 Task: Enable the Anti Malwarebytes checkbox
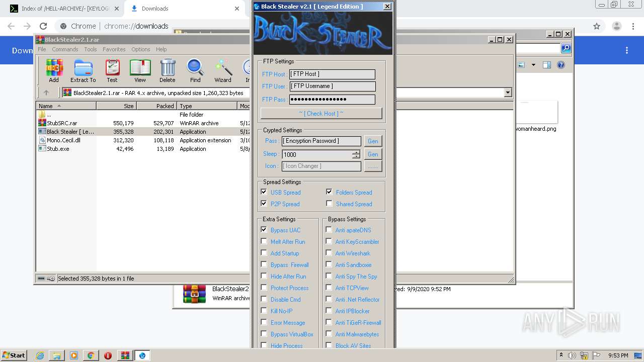click(329, 334)
